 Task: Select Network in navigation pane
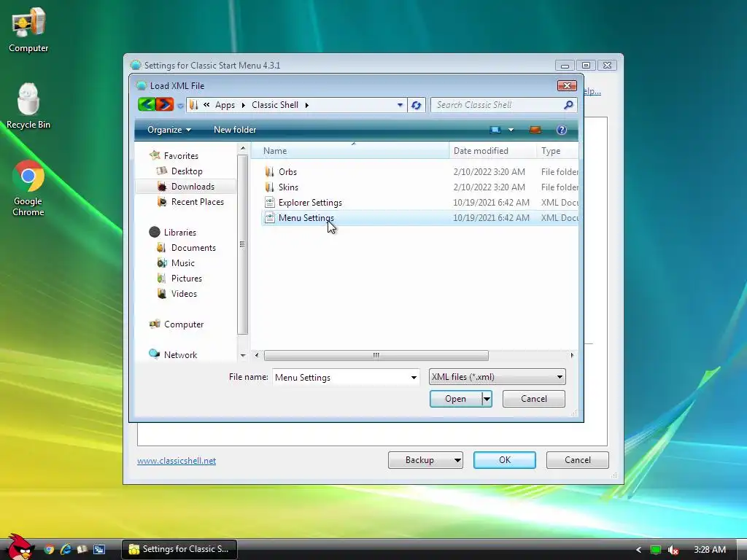pos(180,355)
